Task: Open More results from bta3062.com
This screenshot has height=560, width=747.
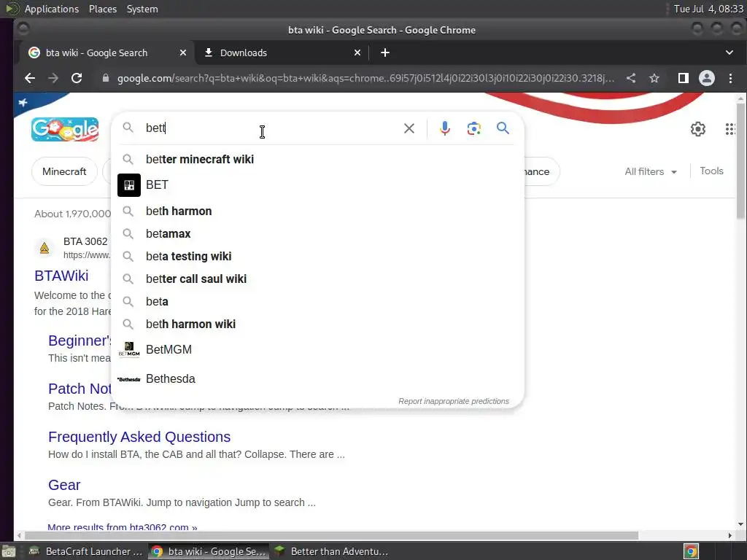Action: point(123,528)
